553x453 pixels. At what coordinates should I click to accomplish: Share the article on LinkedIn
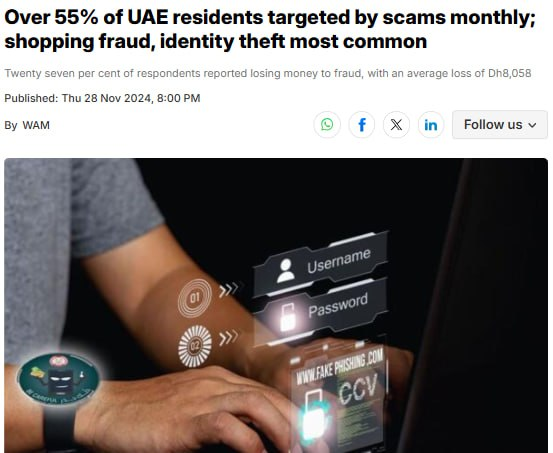click(431, 125)
